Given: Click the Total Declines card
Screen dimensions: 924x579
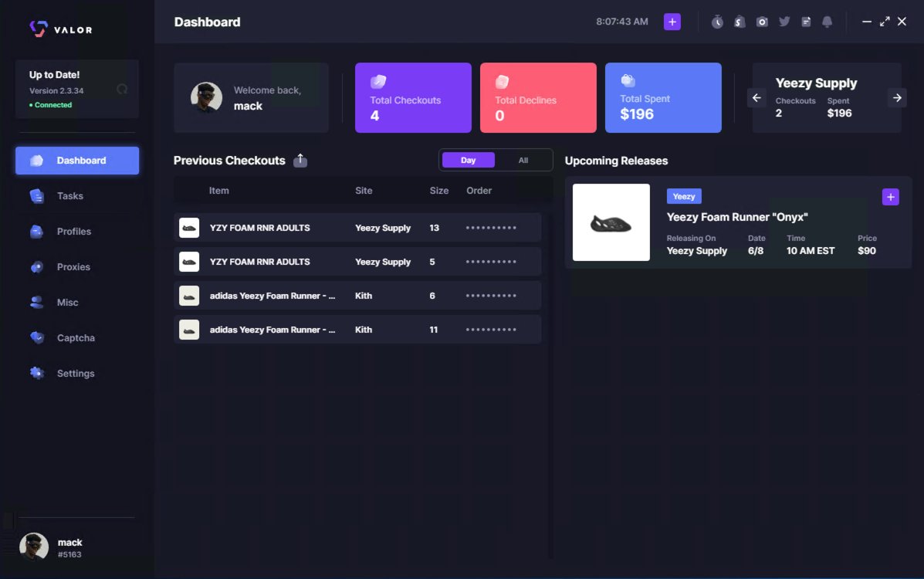Looking at the screenshot, I should tap(538, 98).
